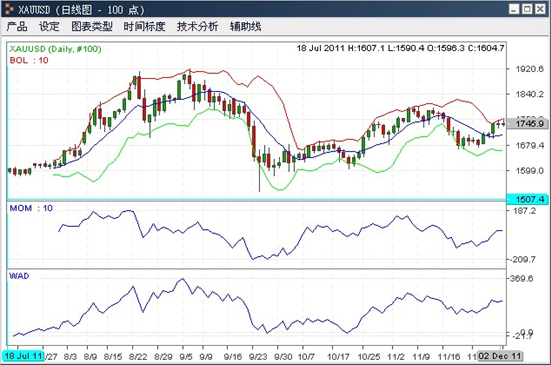Click the 1599.0 price axis label
The image size is (551, 365).
529,171
